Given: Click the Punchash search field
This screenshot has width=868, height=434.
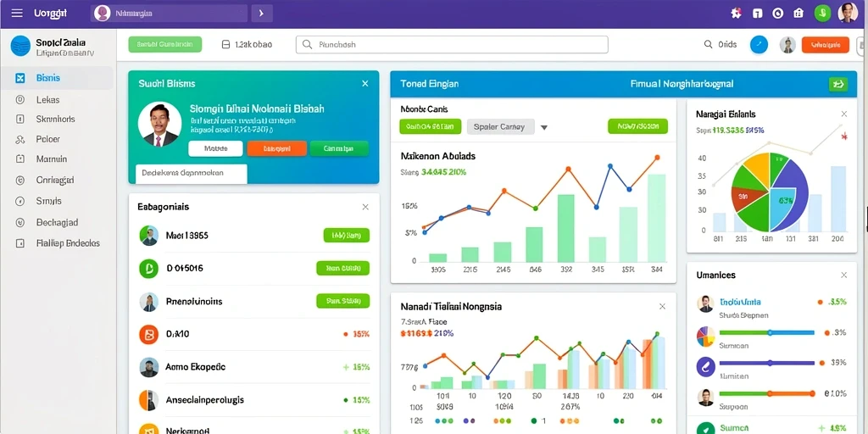Looking at the screenshot, I should [452, 45].
